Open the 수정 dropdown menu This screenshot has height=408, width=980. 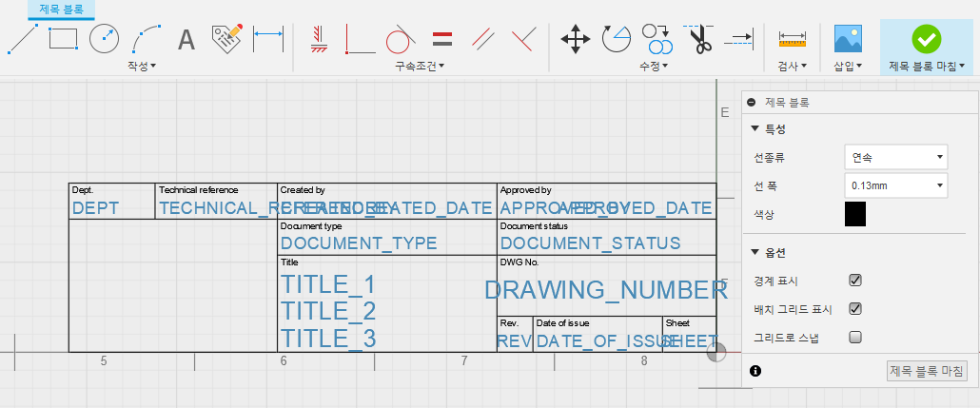coord(654,67)
